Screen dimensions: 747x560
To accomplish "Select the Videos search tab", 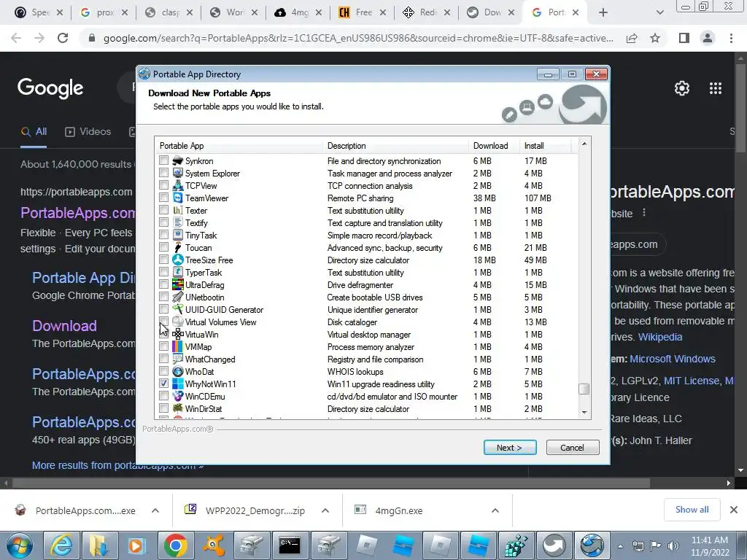I will pyautogui.click(x=88, y=132).
